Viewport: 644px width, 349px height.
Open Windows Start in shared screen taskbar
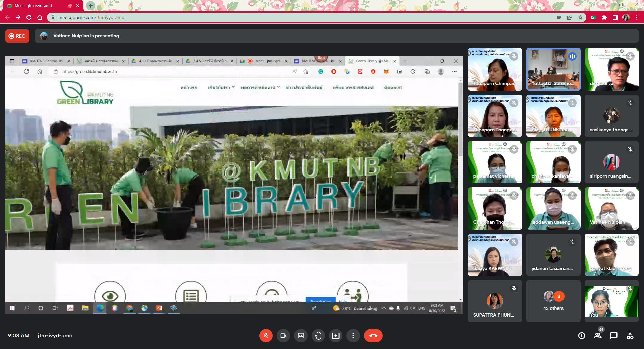(12, 308)
